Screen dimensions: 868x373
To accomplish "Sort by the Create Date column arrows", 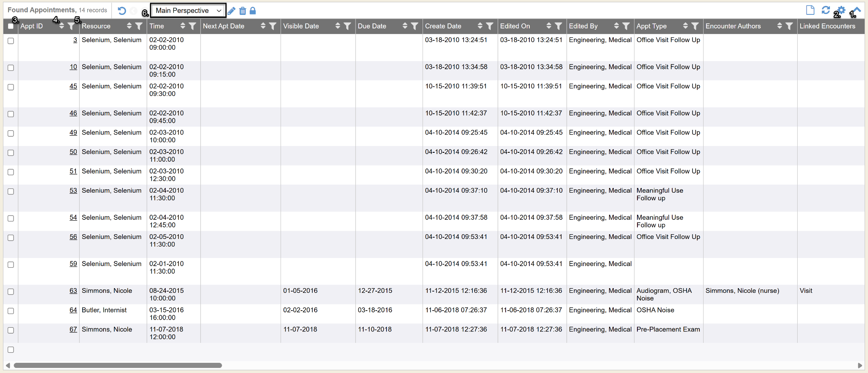I will click(x=480, y=26).
